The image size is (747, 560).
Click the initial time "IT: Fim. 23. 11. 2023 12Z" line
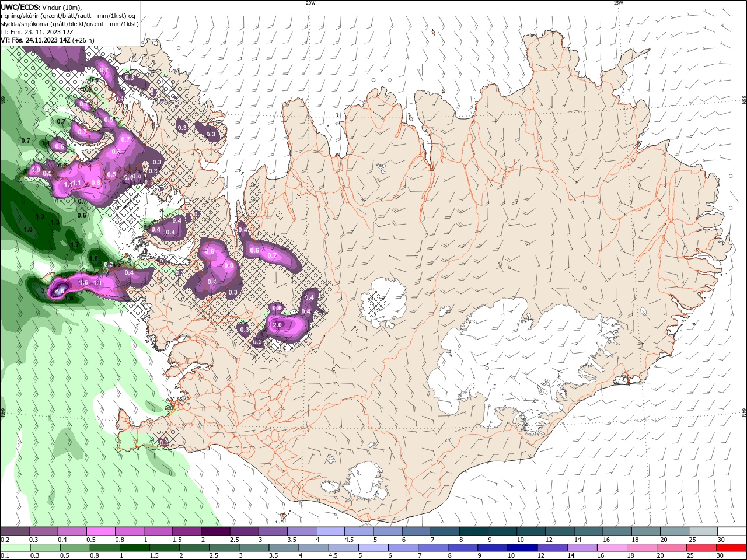(x=37, y=32)
